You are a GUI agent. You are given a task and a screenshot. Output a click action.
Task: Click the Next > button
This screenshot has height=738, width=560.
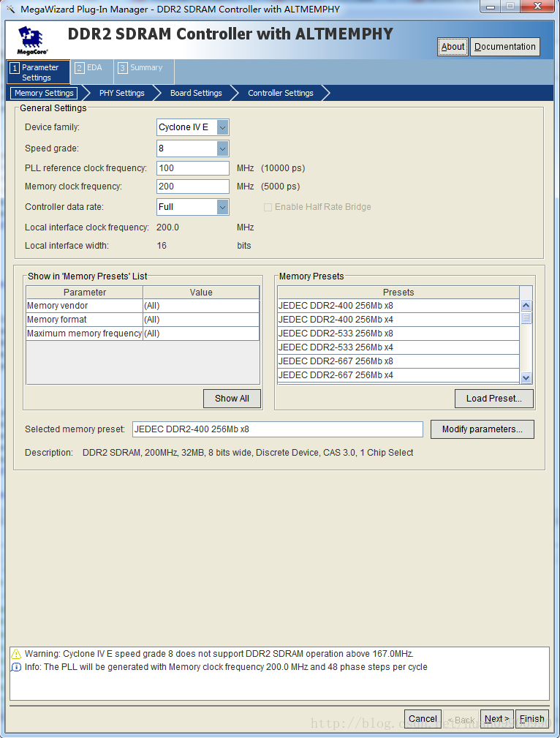click(x=497, y=719)
